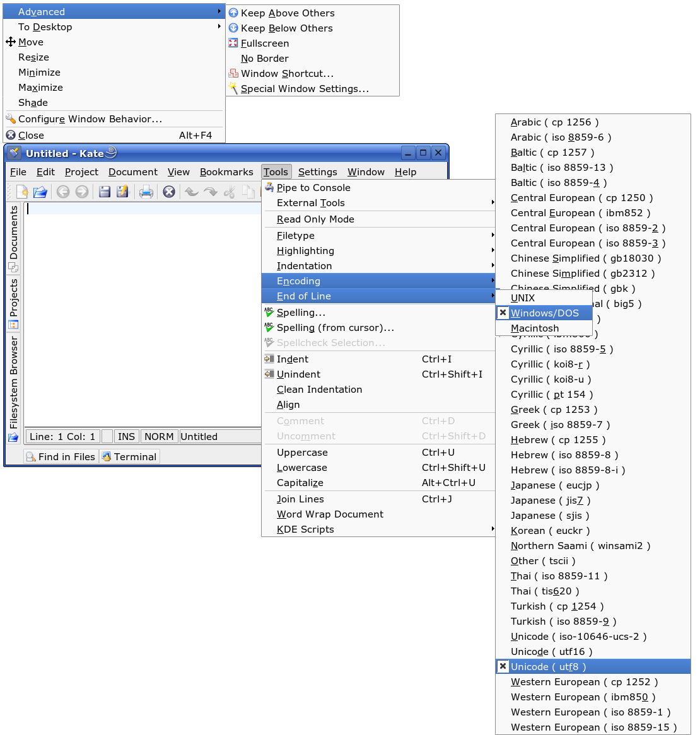The width and height of the screenshot is (700, 735).
Task: Choose Pipe to Console
Action: (378, 187)
